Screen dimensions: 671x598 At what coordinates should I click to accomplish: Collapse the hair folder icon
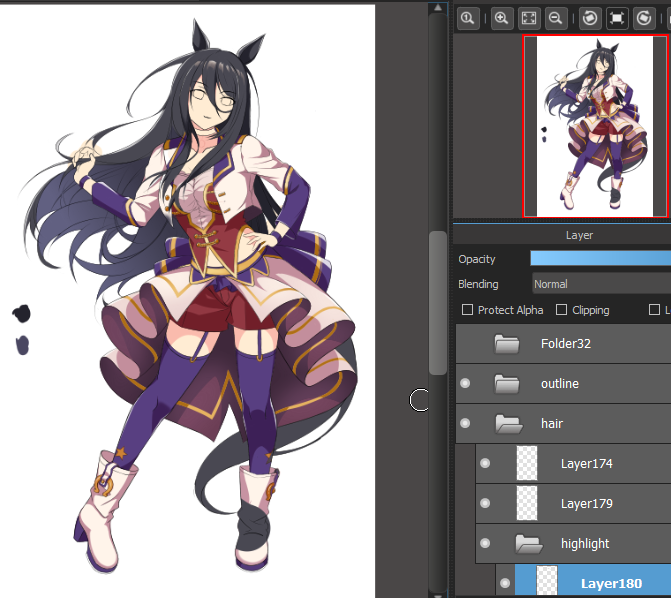[x=508, y=423]
